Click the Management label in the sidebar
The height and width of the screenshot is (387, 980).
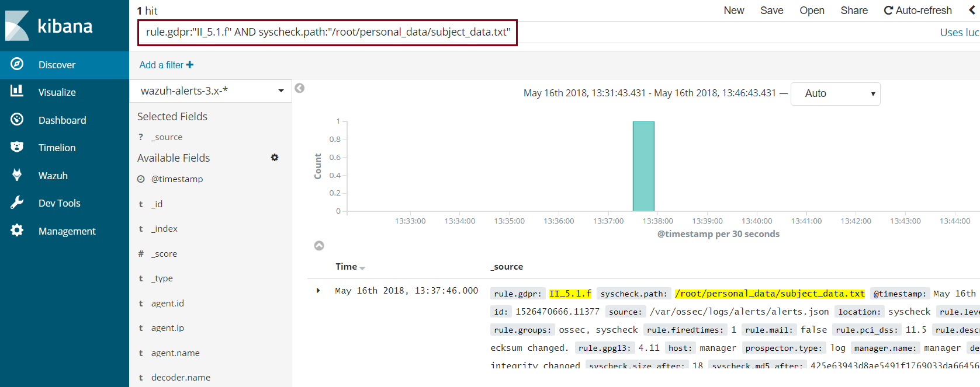pos(67,231)
